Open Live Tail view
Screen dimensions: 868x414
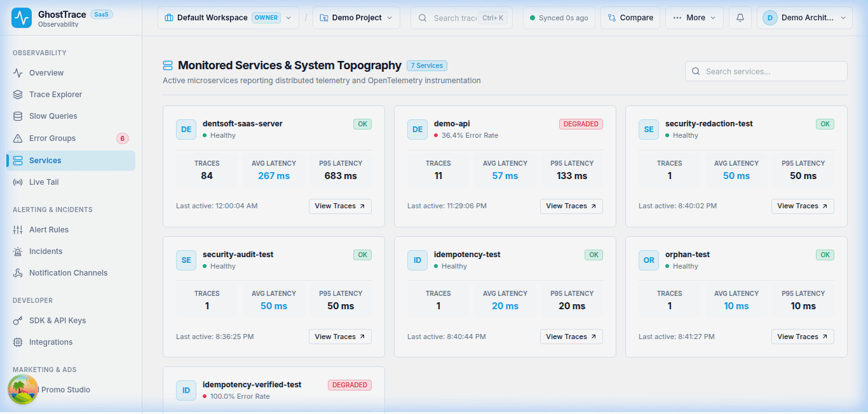point(71,182)
